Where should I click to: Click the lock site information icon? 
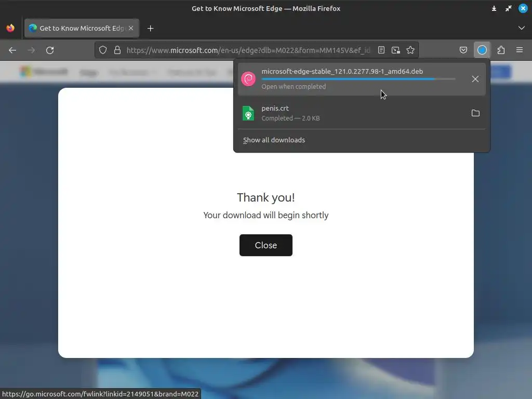(117, 50)
